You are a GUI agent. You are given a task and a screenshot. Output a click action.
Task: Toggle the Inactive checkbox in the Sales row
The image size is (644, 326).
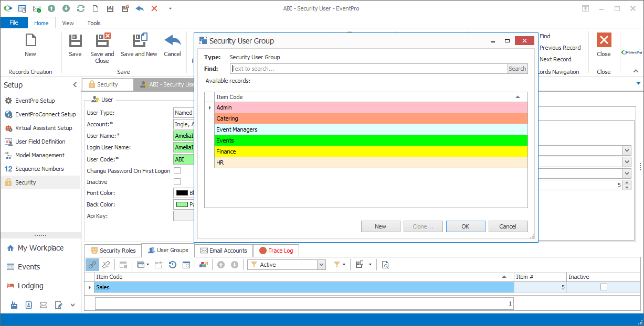604,287
